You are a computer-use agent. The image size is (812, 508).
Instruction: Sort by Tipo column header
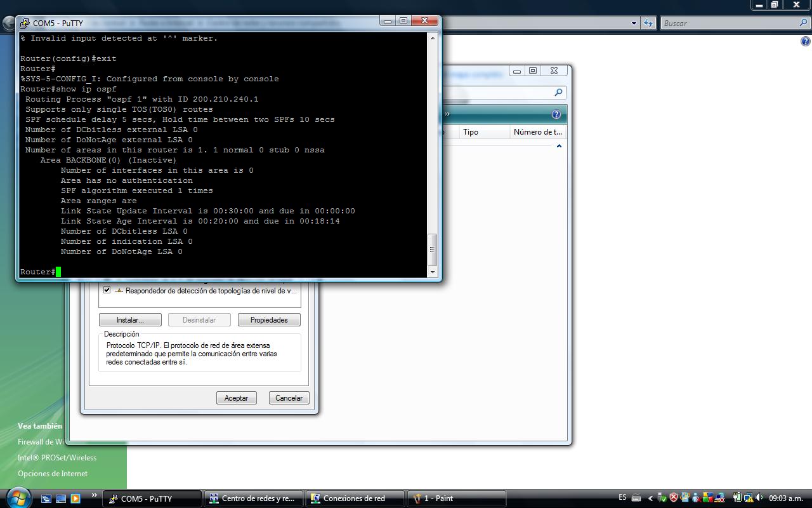[485, 132]
